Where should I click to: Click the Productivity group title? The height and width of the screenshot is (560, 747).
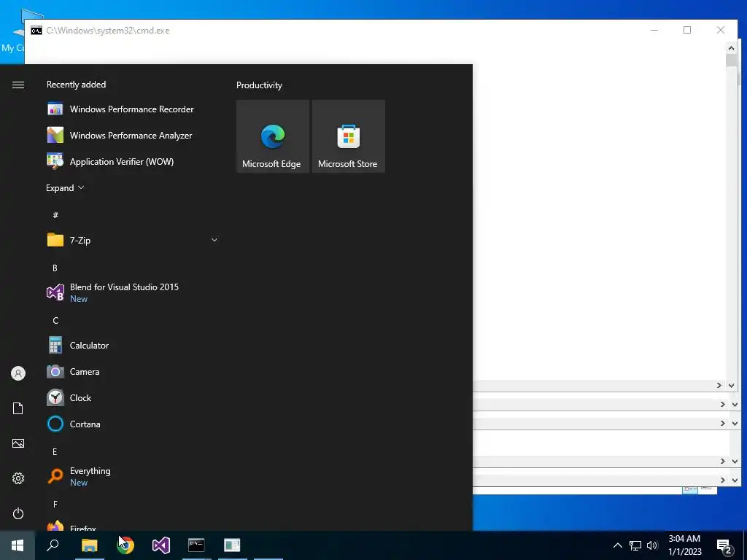259,85
